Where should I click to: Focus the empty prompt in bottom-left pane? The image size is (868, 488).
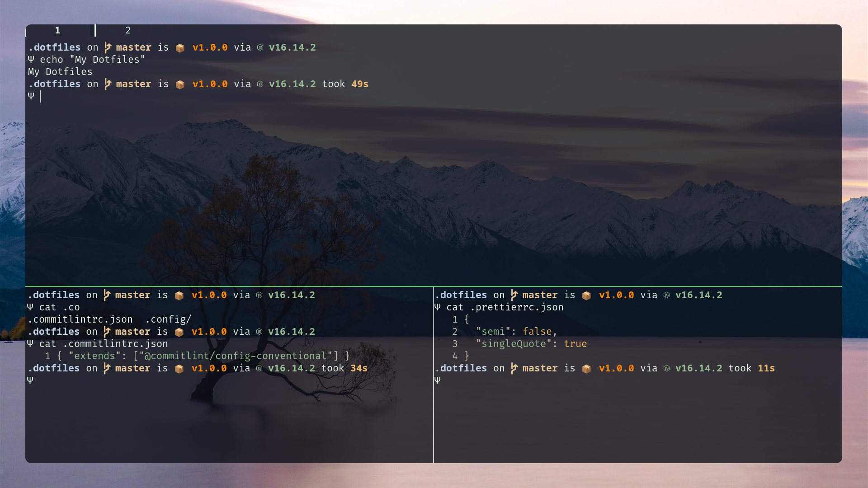click(30, 380)
